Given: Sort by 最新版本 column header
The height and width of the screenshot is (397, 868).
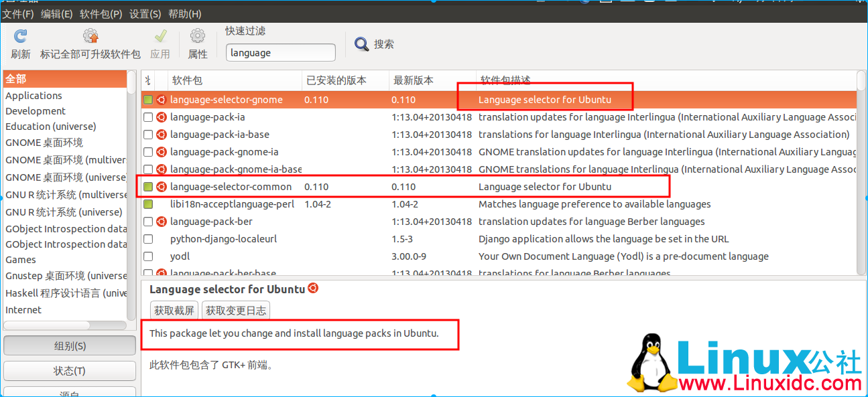Looking at the screenshot, I should [x=414, y=80].
